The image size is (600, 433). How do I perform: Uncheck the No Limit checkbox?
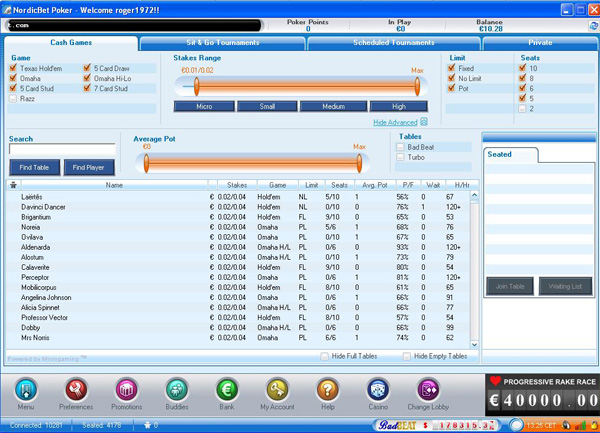point(451,78)
